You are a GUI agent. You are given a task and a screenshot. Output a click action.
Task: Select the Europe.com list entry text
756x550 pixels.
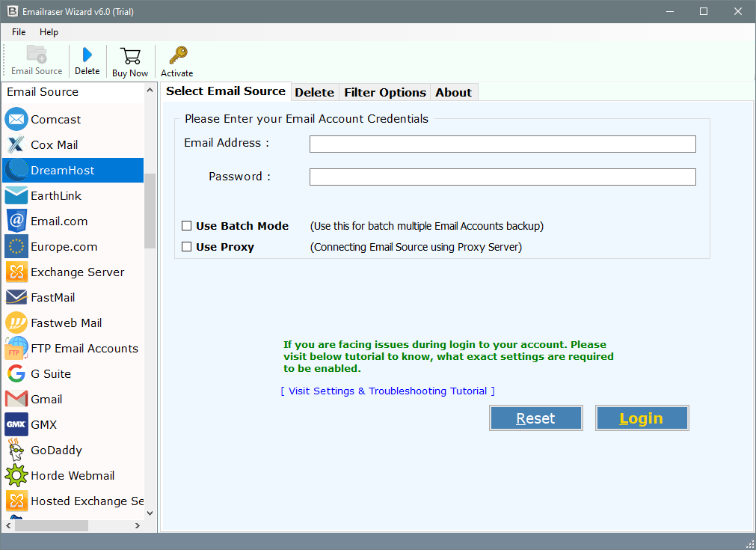(64, 246)
